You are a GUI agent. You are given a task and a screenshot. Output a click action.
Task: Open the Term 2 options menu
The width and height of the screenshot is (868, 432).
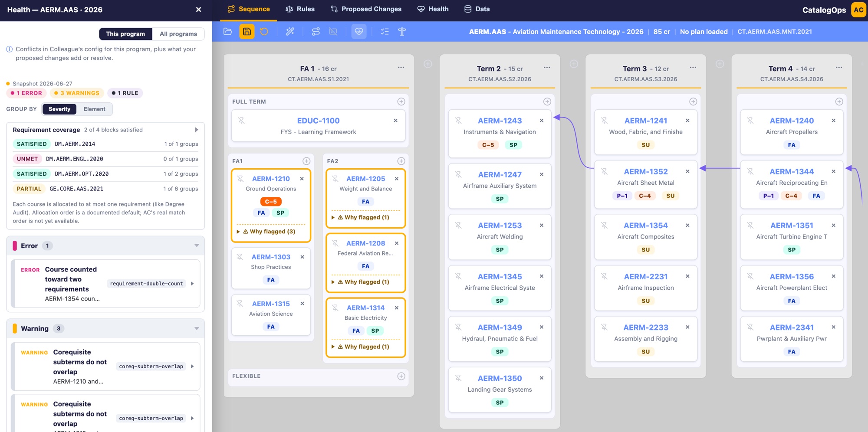point(547,68)
